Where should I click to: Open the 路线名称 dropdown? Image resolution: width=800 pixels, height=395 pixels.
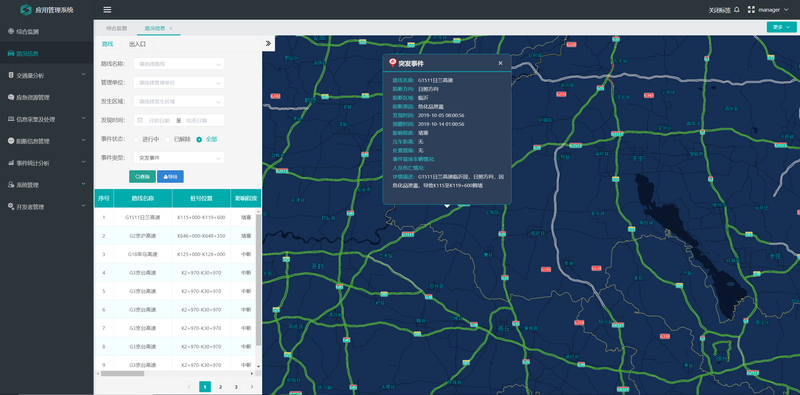click(179, 64)
